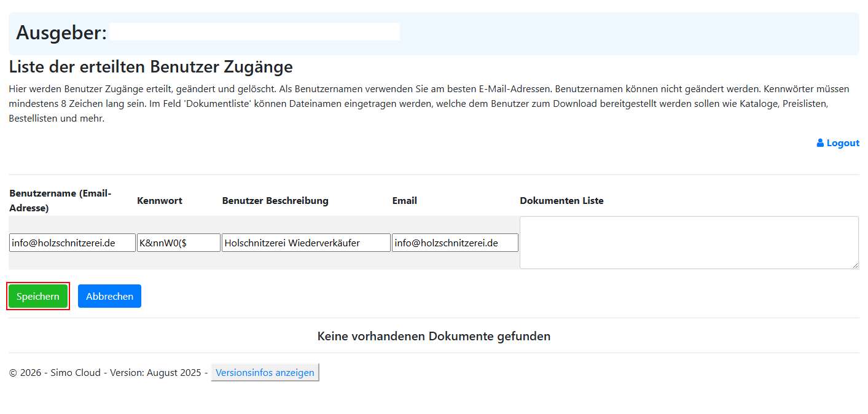
Task: Click the Kennwort column header
Action: coord(160,201)
